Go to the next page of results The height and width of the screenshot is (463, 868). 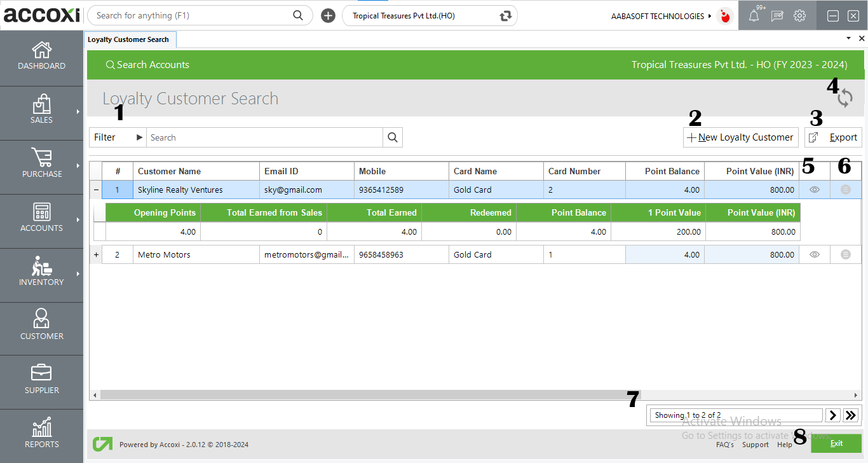[x=832, y=415]
